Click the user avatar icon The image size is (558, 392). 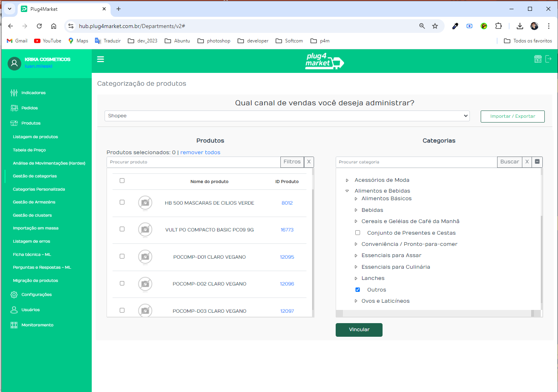click(14, 63)
